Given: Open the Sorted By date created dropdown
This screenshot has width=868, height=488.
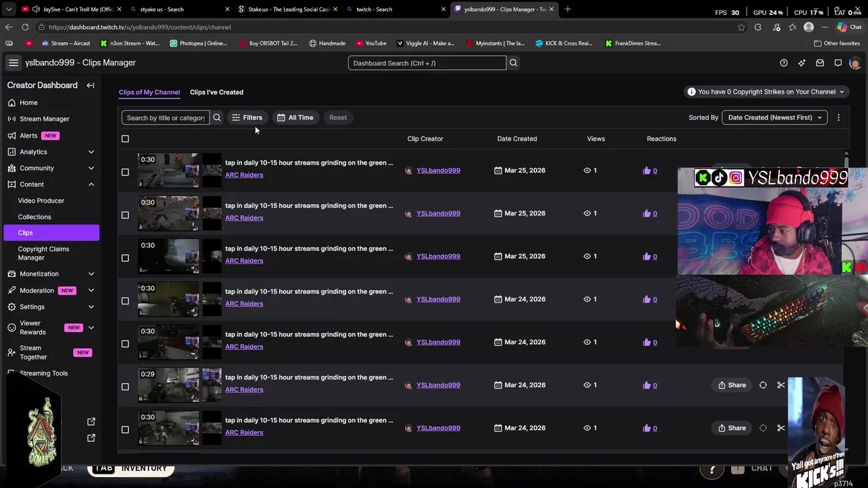Looking at the screenshot, I should point(774,118).
